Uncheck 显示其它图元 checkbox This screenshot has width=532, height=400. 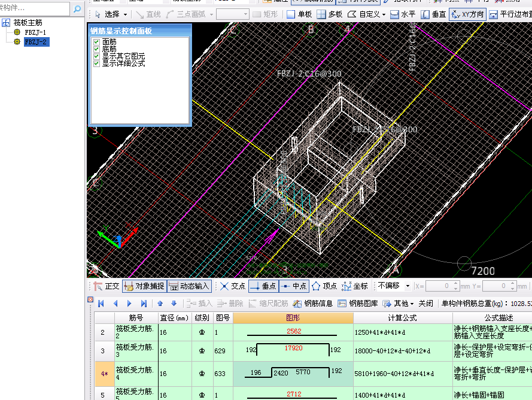(x=96, y=56)
